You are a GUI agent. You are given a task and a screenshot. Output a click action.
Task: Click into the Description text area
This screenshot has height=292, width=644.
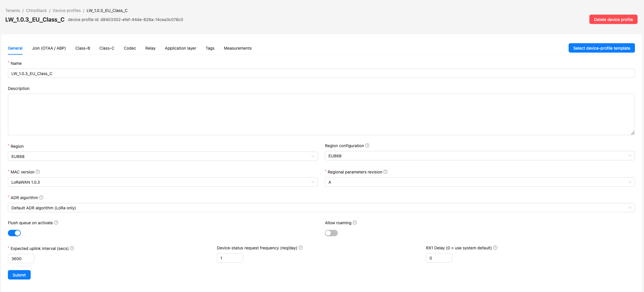coord(321,114)
